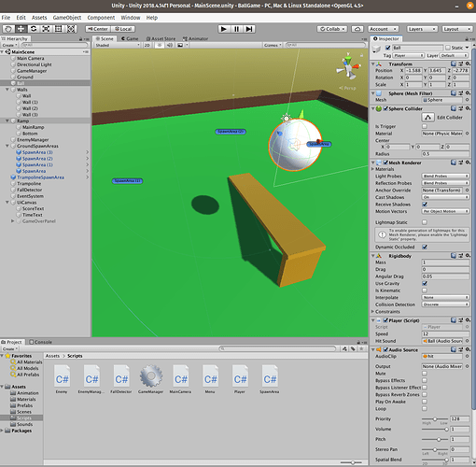Select the Scale tool icon

click(x=46, y=29)
